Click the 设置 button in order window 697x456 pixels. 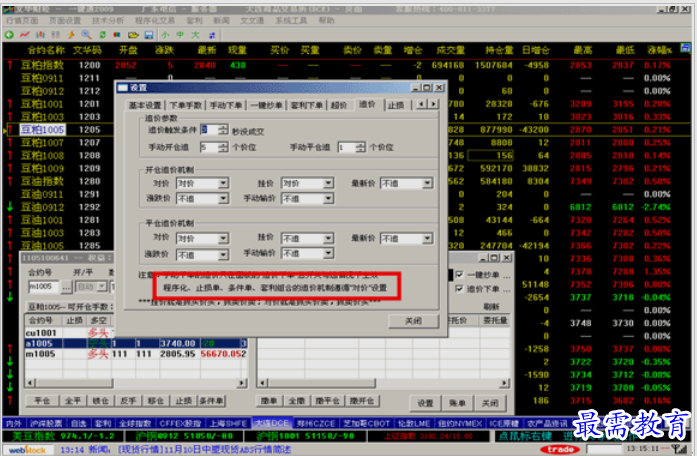(x=425, y=403)
